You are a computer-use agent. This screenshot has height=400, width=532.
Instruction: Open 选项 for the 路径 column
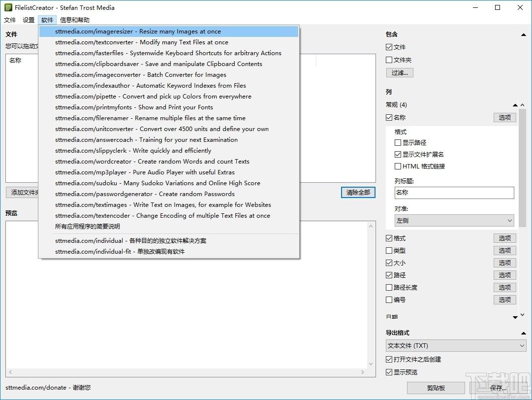504,275
